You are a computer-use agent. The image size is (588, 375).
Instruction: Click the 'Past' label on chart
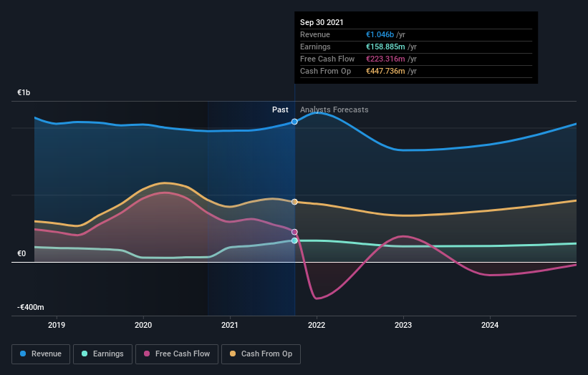pos(280,109)
